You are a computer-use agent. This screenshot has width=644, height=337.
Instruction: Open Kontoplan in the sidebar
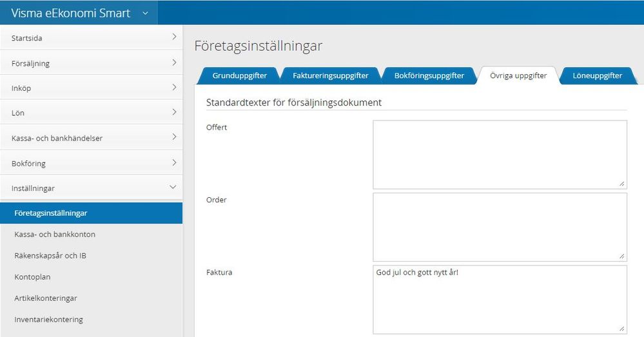pos(32,276)
